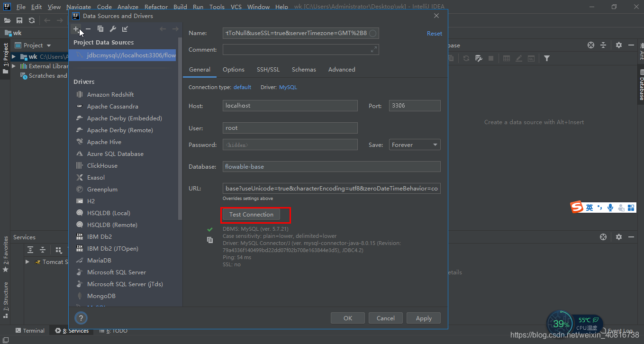Click the Database name input field
The image size is (644, 344).
point(332,166)
